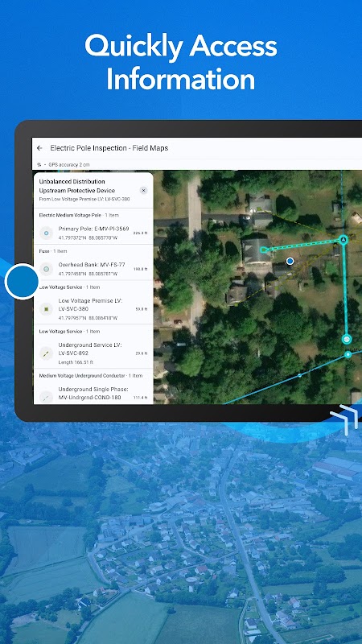
Task: Select the large cyan circle marker below the pole line
Action: tap(347, 339)
